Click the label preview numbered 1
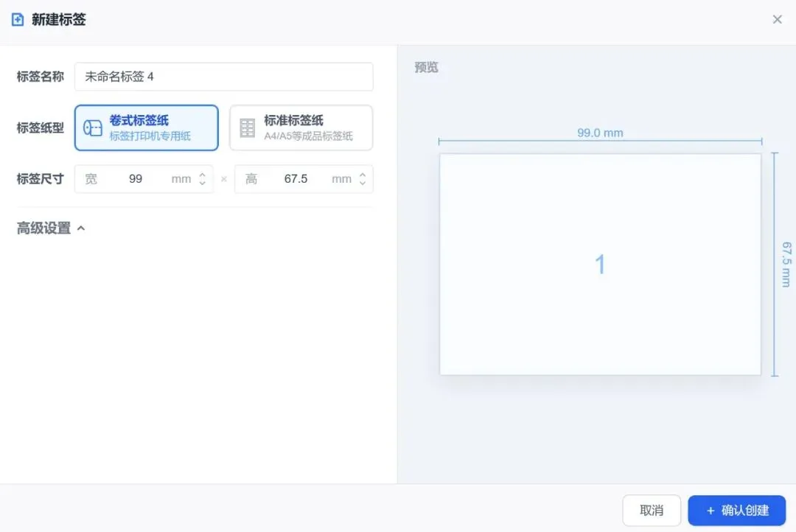The width and height of the screenshot is (796, 532). (600, 264)
